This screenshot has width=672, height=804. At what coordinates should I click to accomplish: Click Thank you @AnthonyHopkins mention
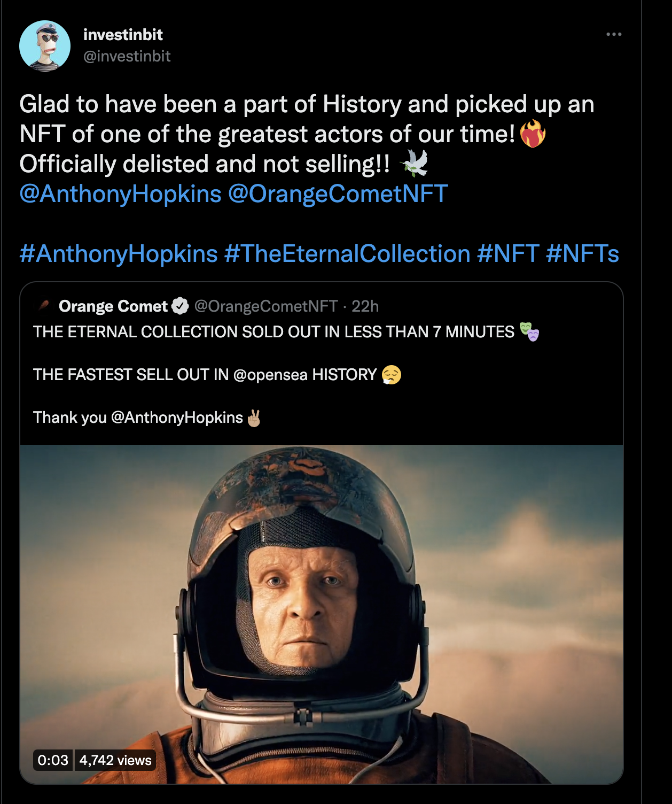pyautogui.click(x=177, y=418)
